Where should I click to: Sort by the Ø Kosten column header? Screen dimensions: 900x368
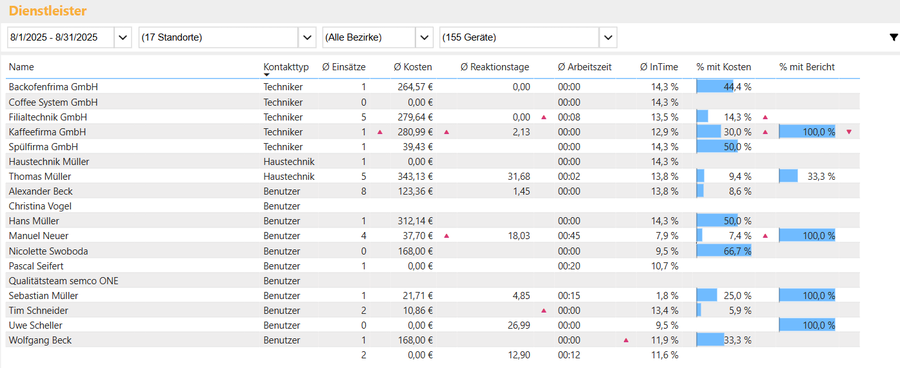[413, 67]
